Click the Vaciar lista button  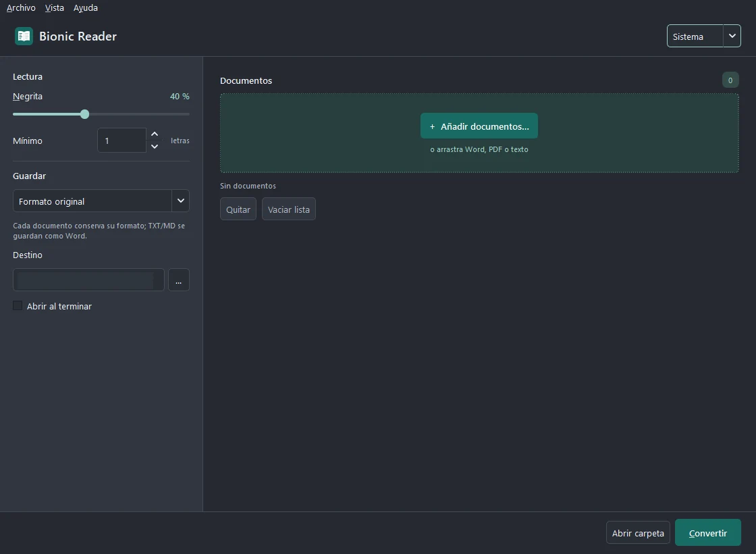(x=289, y=209)
